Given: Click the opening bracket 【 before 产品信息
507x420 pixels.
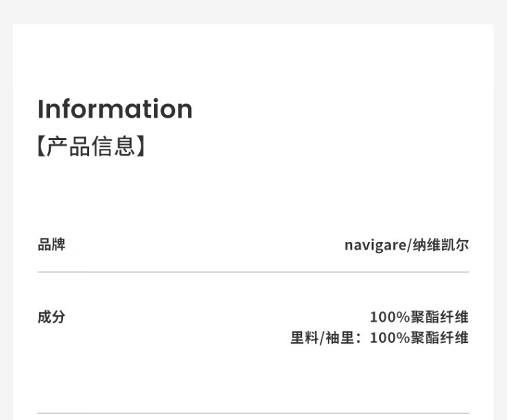Looking at the screenshot, I should [41, 146].
